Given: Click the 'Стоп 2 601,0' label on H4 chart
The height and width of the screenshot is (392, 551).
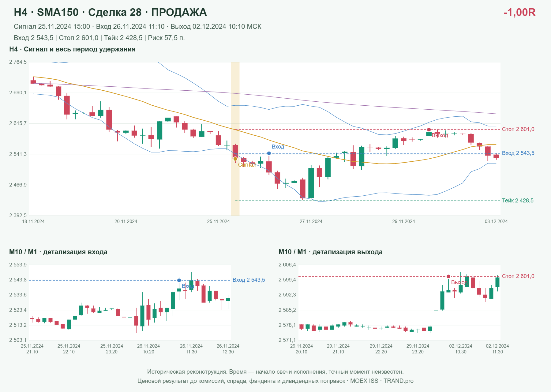Looking at the screenshot, I should 518,129.
